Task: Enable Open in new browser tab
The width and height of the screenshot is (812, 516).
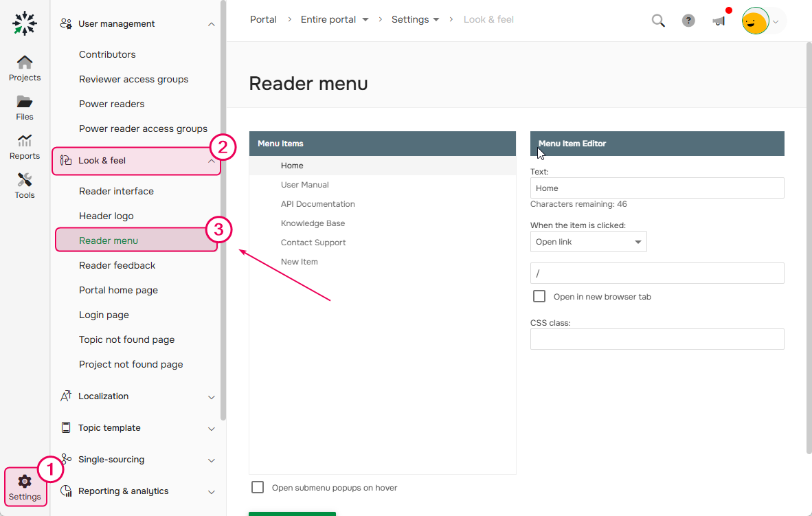Action: click(x=539, y=296)
